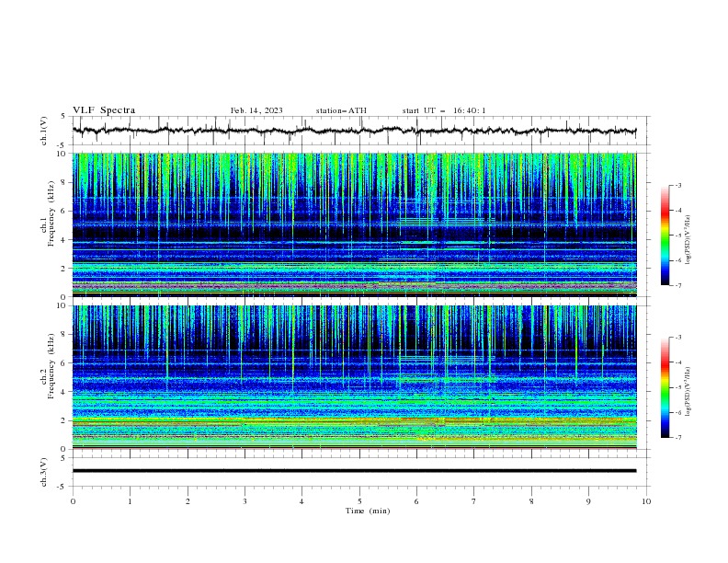728x563 pixels.
Task: Click time axis tick label '4'
Action: (x=301, y=501)
